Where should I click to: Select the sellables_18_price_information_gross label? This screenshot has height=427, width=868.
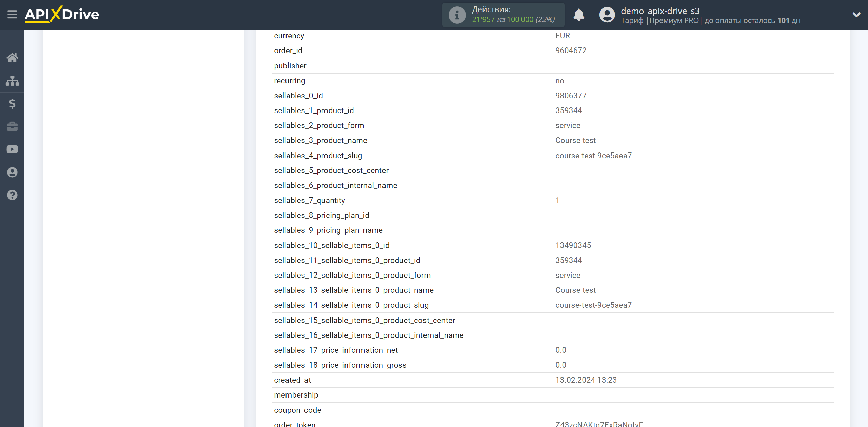[340, 365]
